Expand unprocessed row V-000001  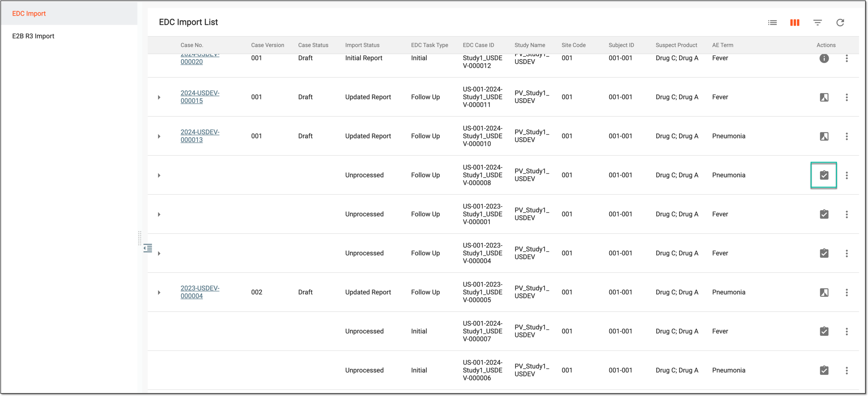159,214
